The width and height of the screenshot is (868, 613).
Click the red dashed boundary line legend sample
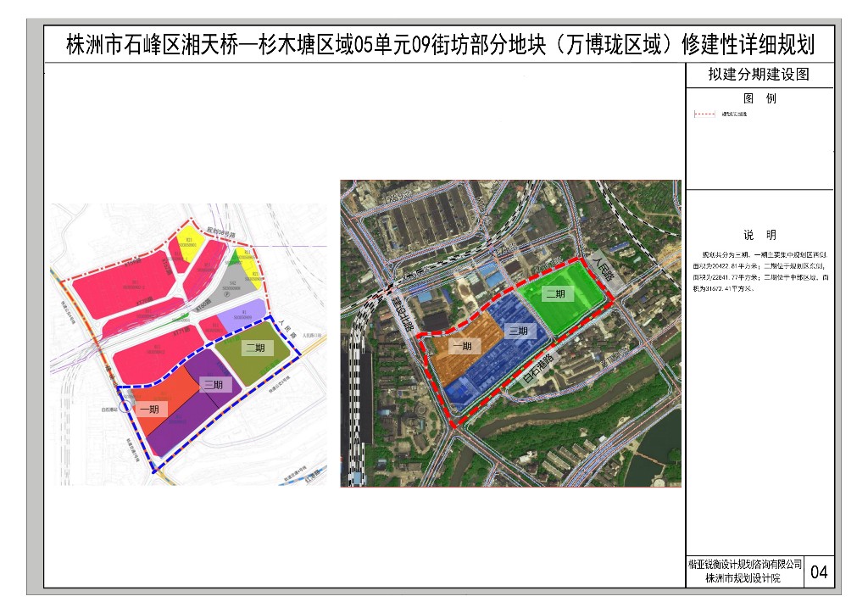(x=705, y=114)
